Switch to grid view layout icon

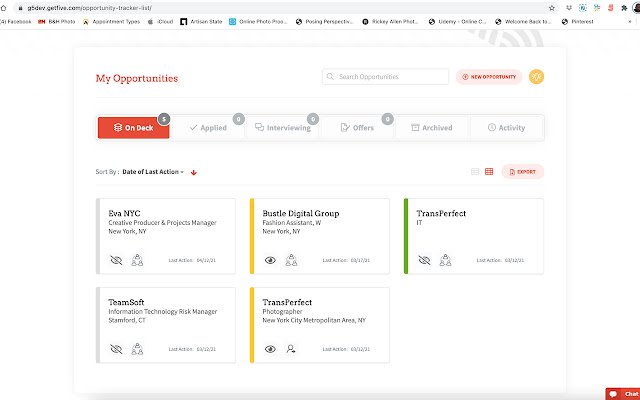[x=489, y=172]
